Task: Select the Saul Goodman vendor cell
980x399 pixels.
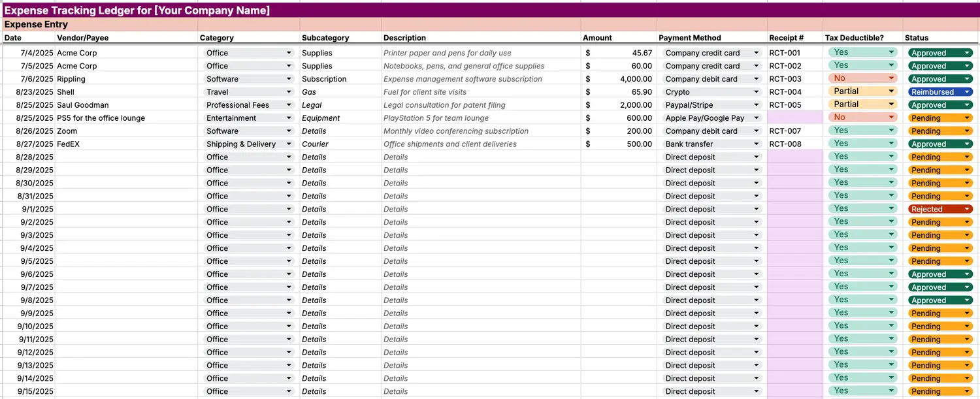Action: click(127, 105)
